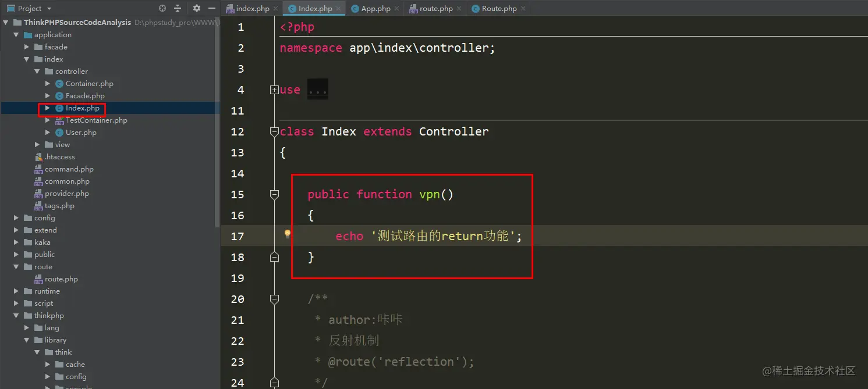Expand the folded use statements on line 4
Viewport: 868px width, 389px height.
point(274,90)
